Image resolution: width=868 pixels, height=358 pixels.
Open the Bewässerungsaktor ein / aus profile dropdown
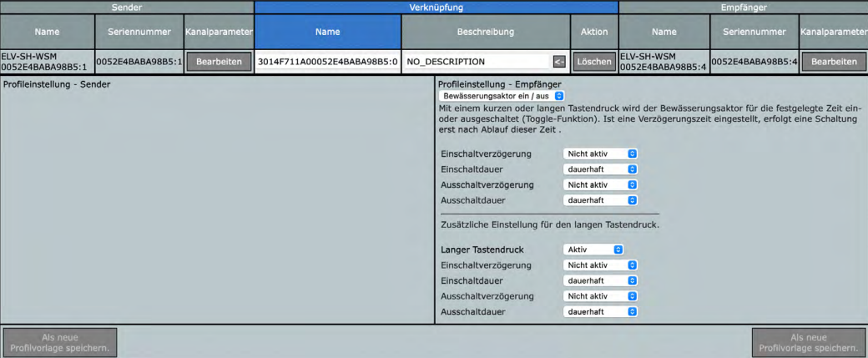(502, 96)
